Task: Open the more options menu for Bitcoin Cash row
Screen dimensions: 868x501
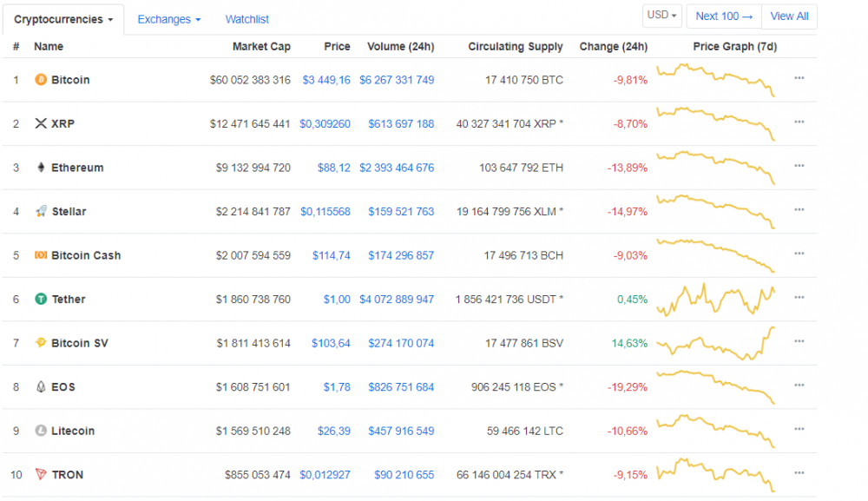Action: pos(799,254)
